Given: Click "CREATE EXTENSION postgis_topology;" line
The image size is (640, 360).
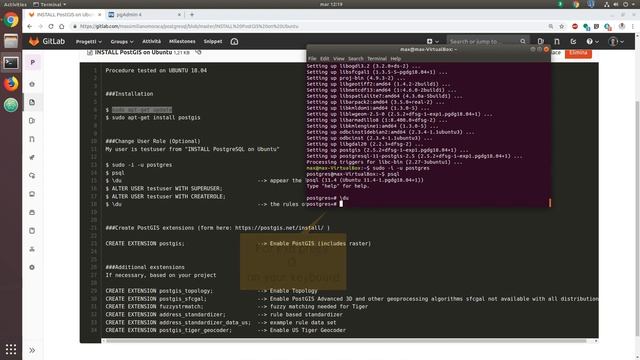Looking at the screenshot, I should 159,291.
